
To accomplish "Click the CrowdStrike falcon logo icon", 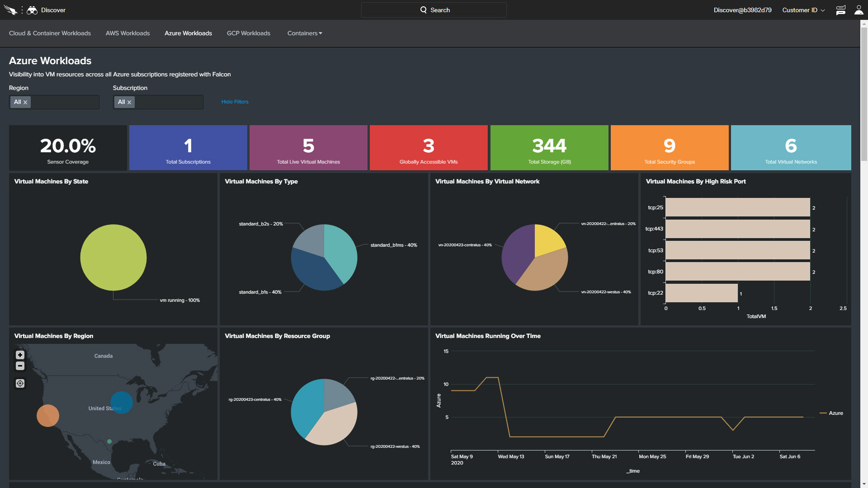I will click(x=10, y=10).
